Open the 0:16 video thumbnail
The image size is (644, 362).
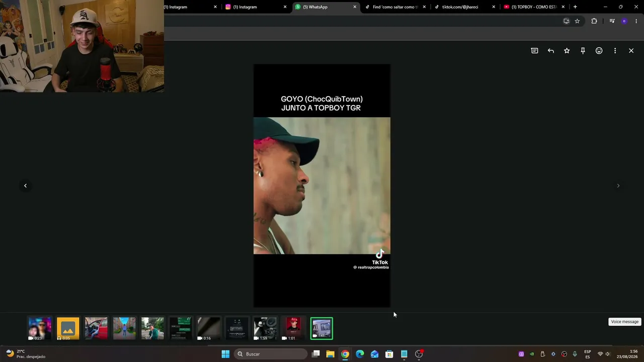coord(209,328)
